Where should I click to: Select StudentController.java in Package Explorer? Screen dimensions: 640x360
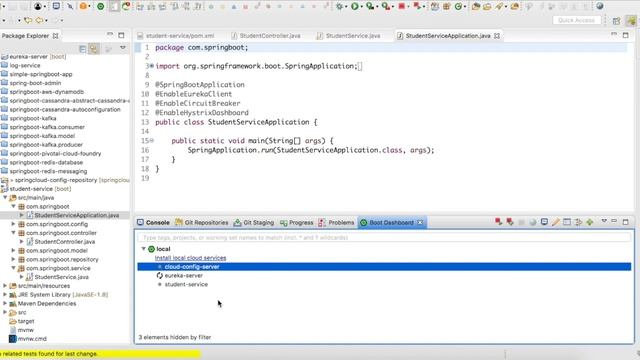(x=64, y=242)
